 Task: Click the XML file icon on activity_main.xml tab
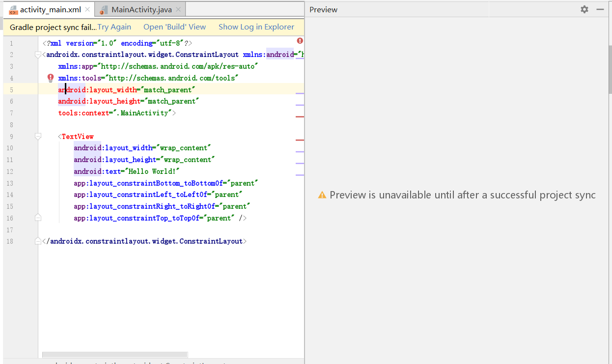pyautogui.click(x=13, y=10)
